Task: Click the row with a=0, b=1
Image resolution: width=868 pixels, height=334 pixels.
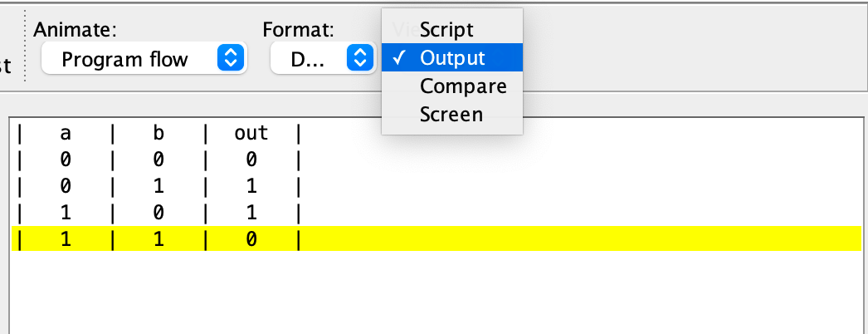Action: (x=158, y=186)
